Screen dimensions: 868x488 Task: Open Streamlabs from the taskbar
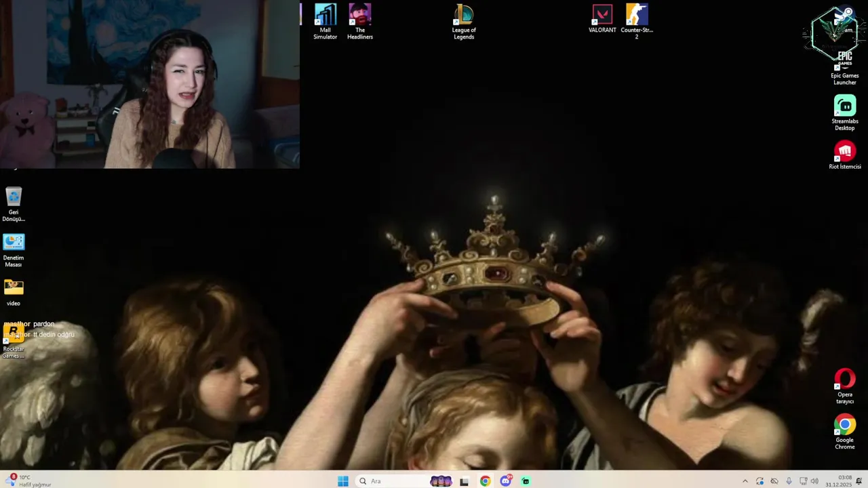[x=526, y=481]
